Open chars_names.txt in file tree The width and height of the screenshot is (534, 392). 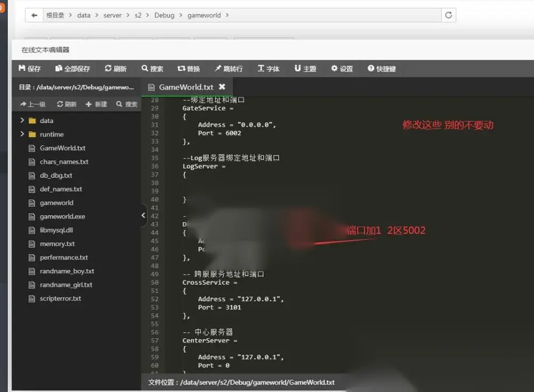point(64,162)
